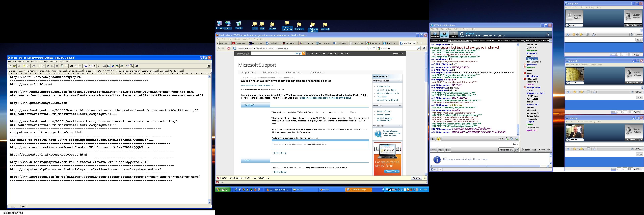Open Weblinks desktop folder
This screenshot has height=215, width=644.
point(272,26)
